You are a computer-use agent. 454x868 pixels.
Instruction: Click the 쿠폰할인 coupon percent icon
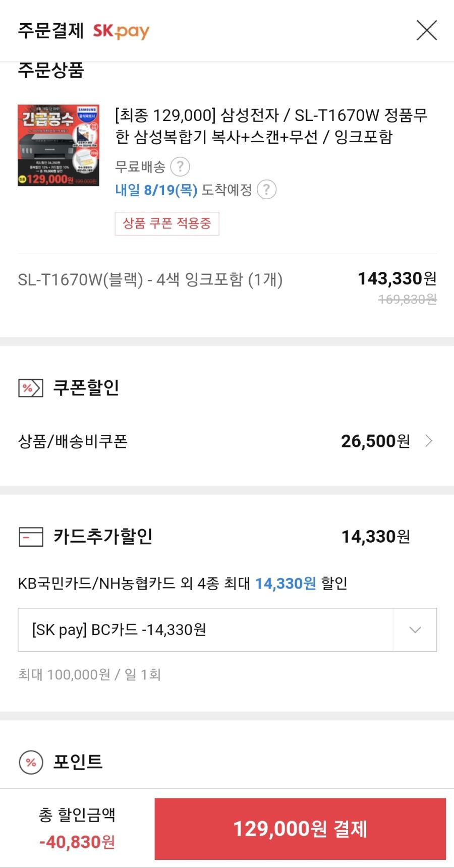click(x=31, y=388)
